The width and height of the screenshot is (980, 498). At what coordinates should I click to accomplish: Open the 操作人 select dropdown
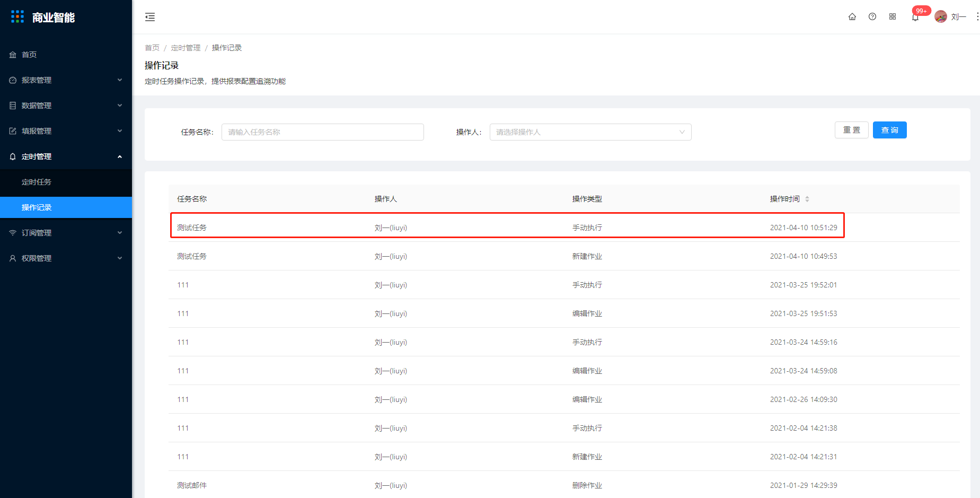(x=590, y=132)
